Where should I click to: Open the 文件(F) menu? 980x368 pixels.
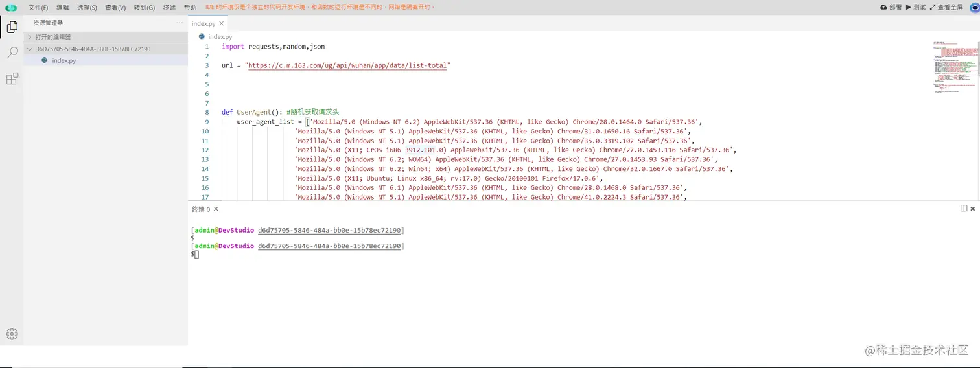(x=38, y=7)
